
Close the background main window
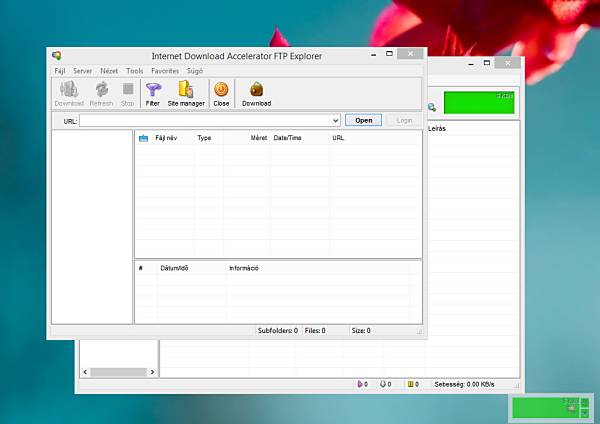click(507, 63)
